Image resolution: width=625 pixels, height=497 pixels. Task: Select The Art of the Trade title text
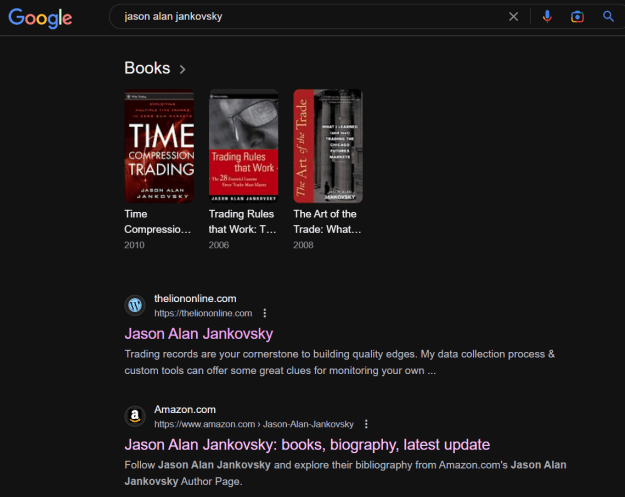coord(327,222)
